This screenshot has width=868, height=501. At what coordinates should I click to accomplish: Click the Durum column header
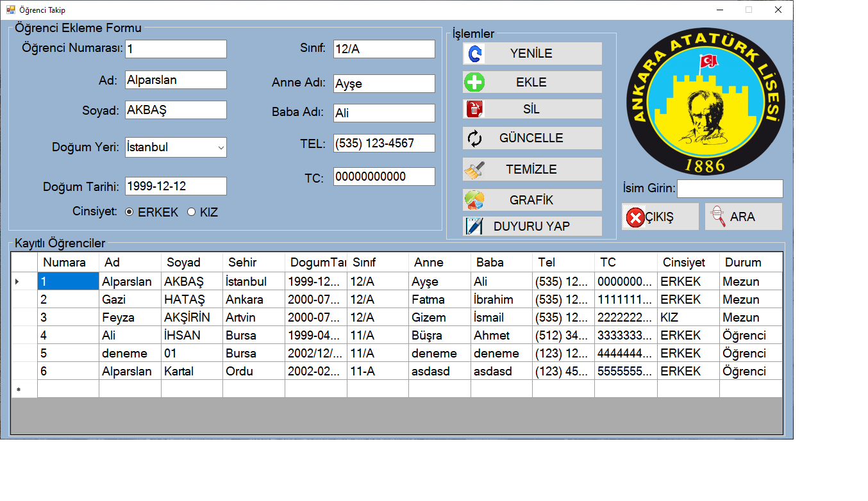tap(751, 262)
